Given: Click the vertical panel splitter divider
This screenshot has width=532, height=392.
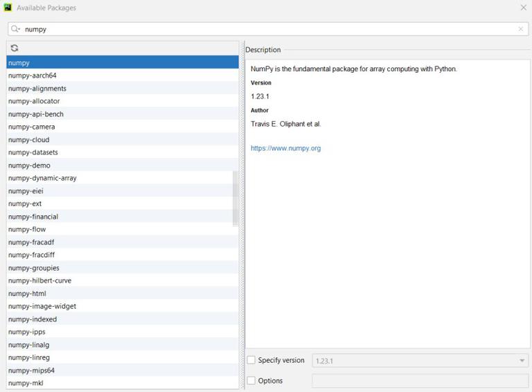Looking at the screenshot, I should [242, 215].
